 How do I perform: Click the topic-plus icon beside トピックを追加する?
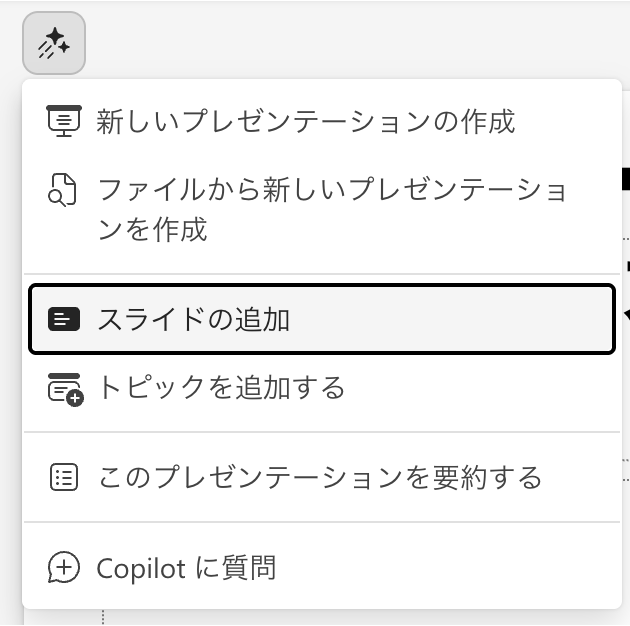click(65, 388)
